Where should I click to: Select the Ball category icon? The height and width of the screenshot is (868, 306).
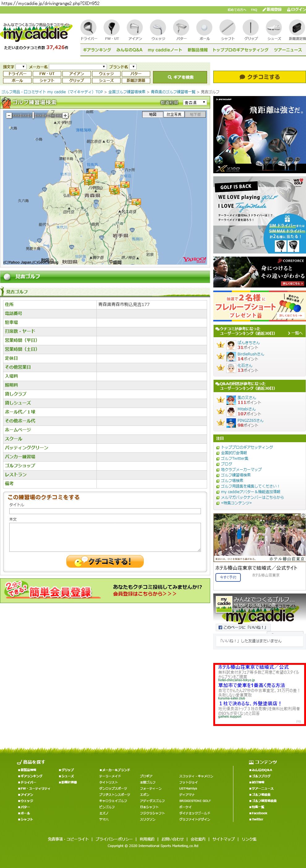click(204, 27)
